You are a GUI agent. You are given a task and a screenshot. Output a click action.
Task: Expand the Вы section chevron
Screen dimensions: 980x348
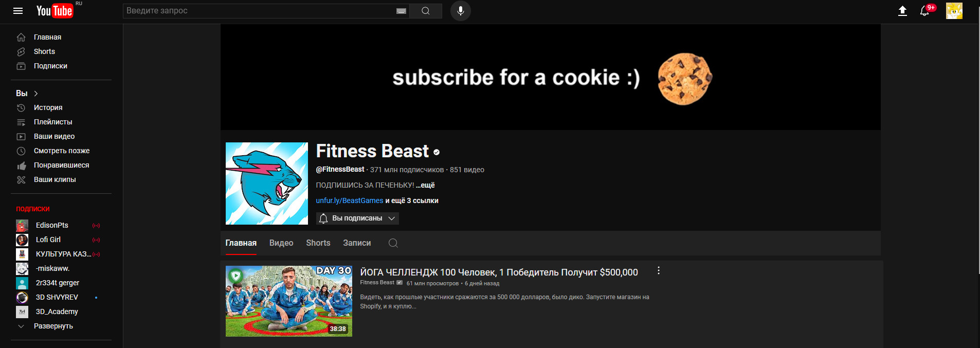coord(36,94)
